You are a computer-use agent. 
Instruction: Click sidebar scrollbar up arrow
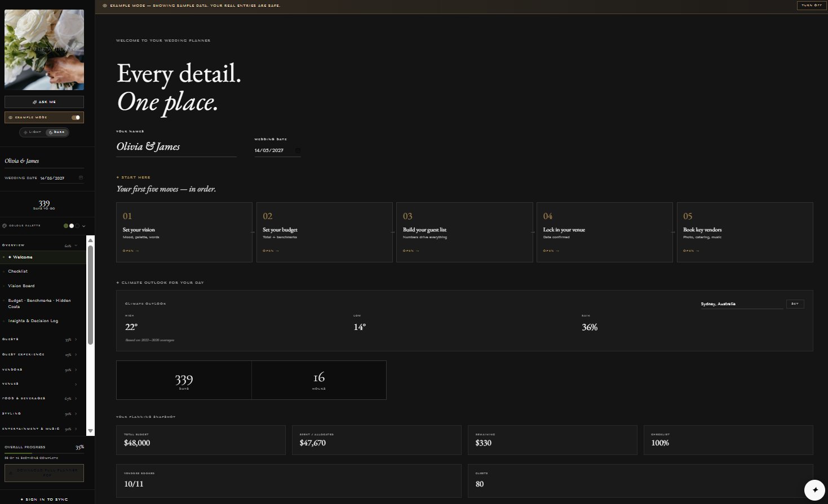[x=90, y=240]
